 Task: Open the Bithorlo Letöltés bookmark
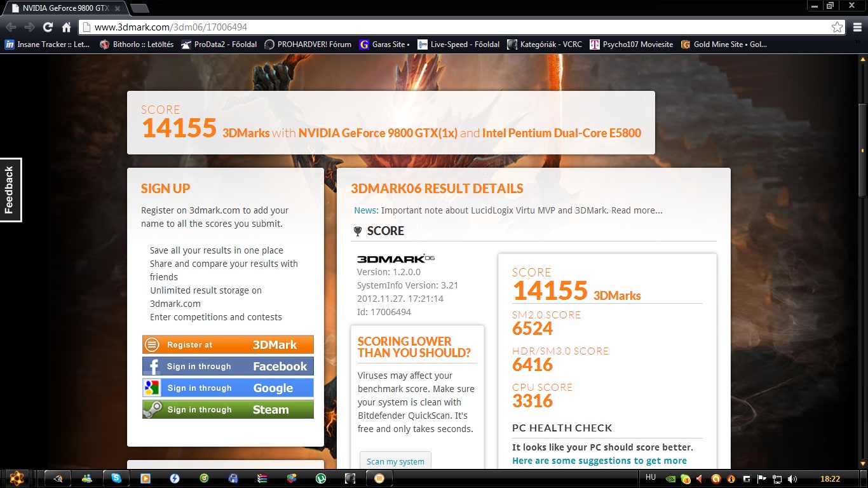click(x=137, y=44)
